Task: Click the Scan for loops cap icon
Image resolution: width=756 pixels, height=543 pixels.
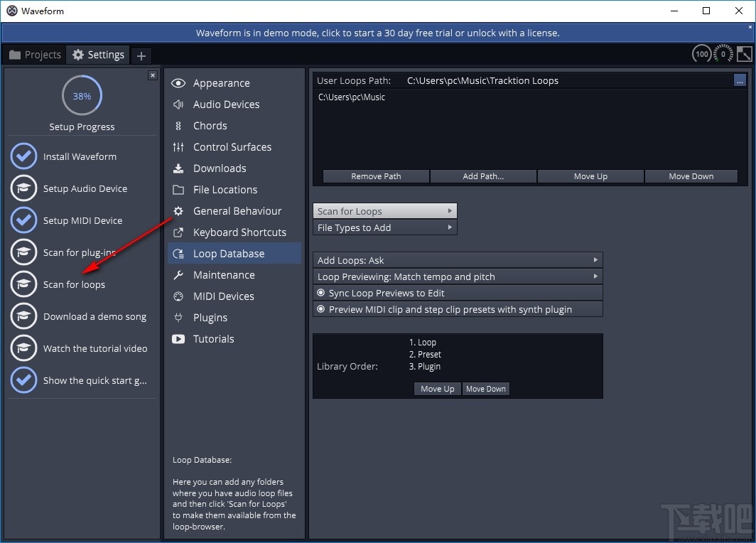Action: point(23,284)
